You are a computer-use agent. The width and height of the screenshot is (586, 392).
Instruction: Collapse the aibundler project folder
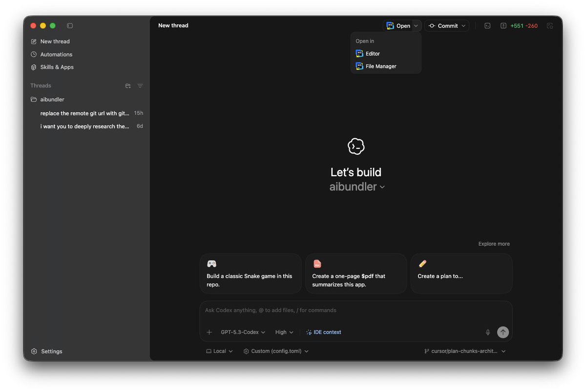click(x=47, y=100)
